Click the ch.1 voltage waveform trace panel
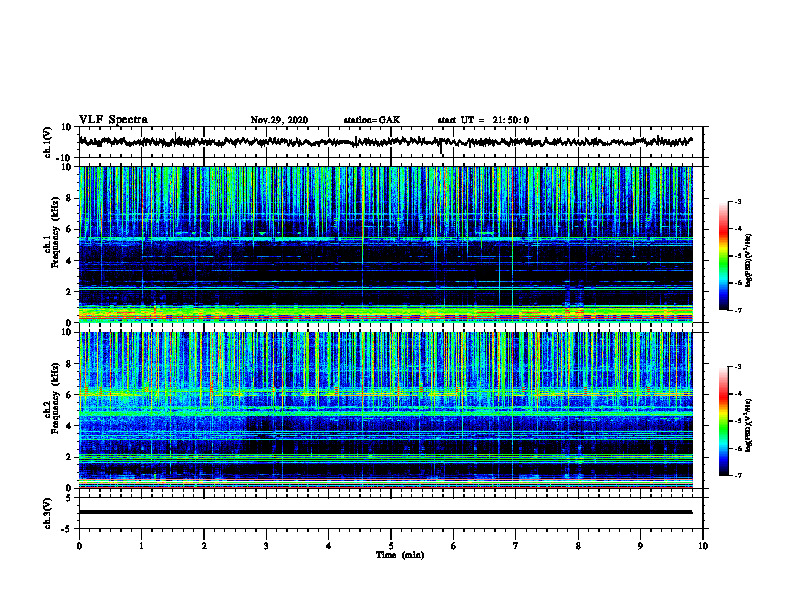792x612 pixels. tap(390, 142)
